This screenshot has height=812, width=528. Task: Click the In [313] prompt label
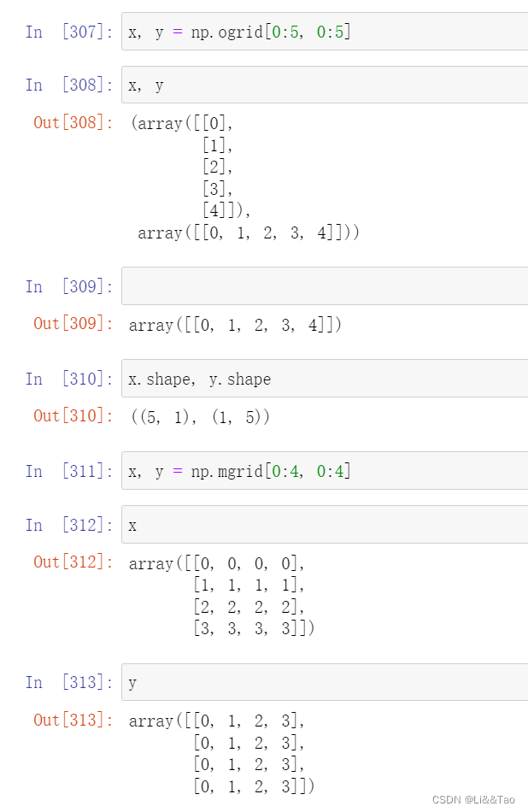pyautogui.click(x=69, y=683)
